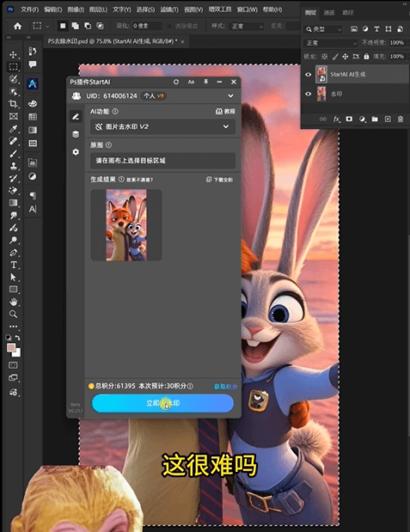Select the Clone Stamp tool

tap(13, 166)
